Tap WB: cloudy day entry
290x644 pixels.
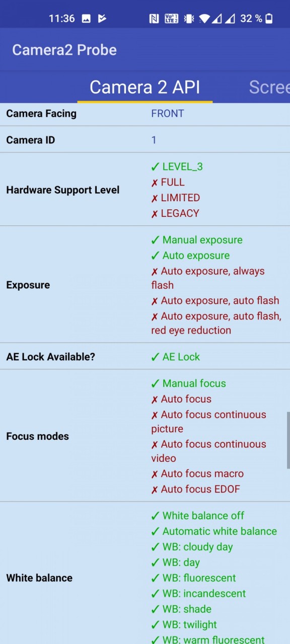192,547
